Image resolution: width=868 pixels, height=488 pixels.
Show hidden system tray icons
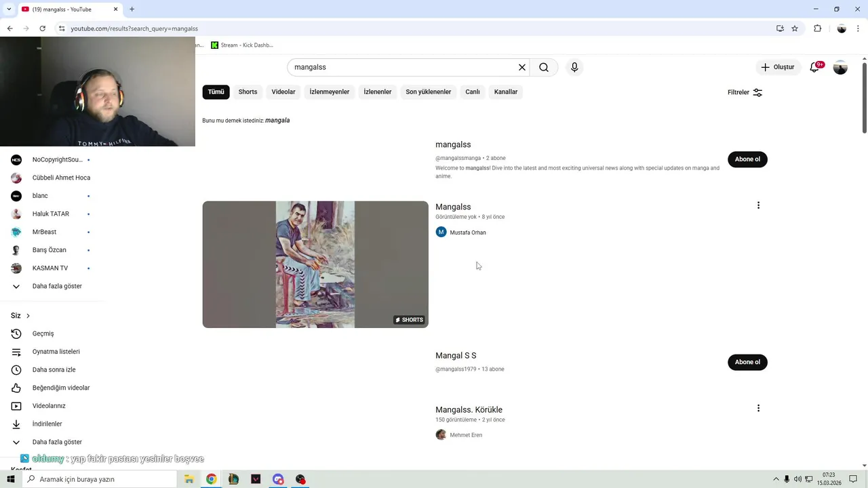tap(776, 479)
